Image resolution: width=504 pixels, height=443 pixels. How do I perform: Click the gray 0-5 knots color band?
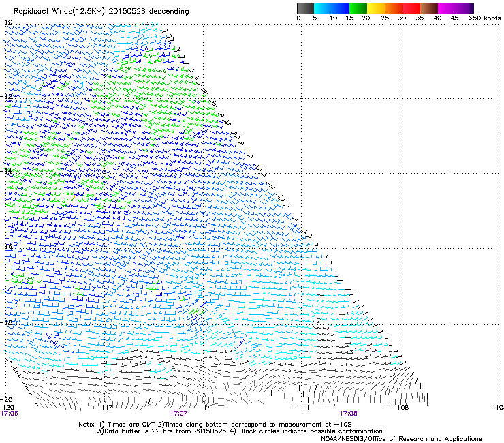pos(305,8)
